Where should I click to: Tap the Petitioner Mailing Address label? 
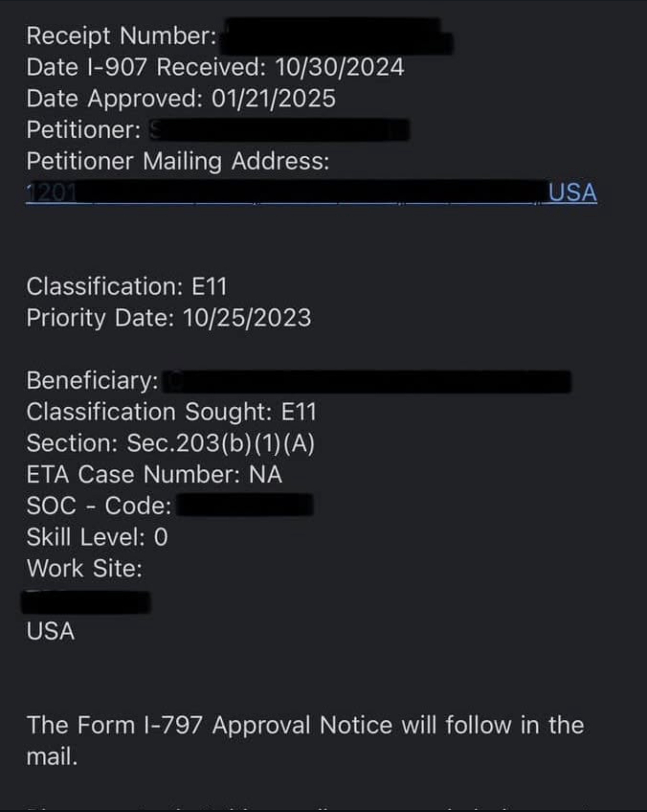[x=177, y=161]
